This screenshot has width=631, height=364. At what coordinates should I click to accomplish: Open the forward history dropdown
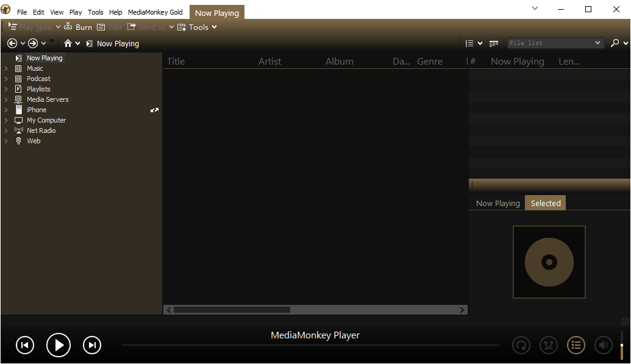coord(43,43)
